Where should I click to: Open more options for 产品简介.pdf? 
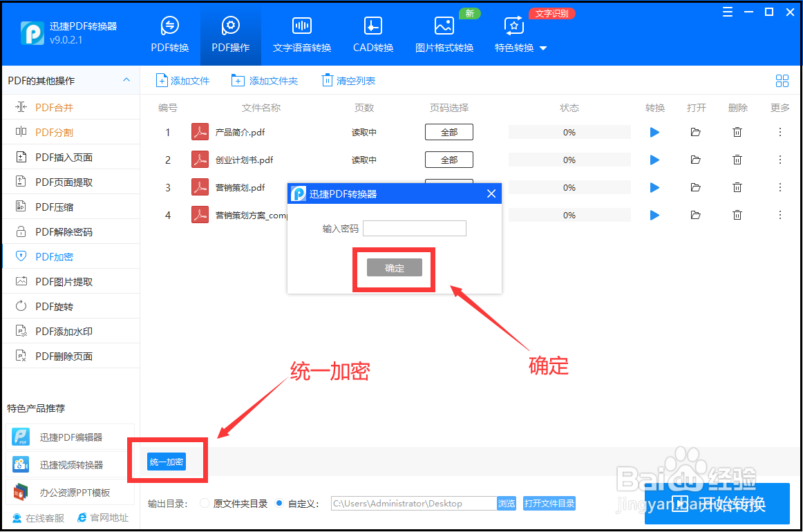tap(780, 132)
